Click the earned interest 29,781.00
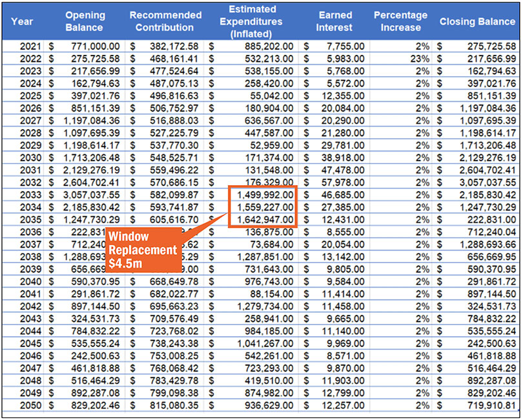Screen dimensions: 523x420 [343, 145]
